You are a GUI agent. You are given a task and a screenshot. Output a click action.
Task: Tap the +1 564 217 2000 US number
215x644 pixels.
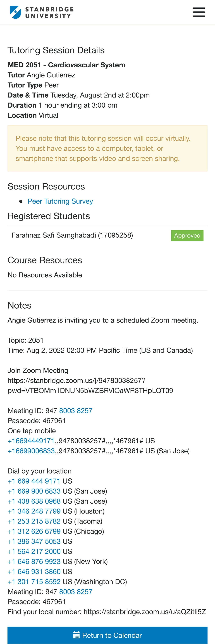(x=34, y=551)
